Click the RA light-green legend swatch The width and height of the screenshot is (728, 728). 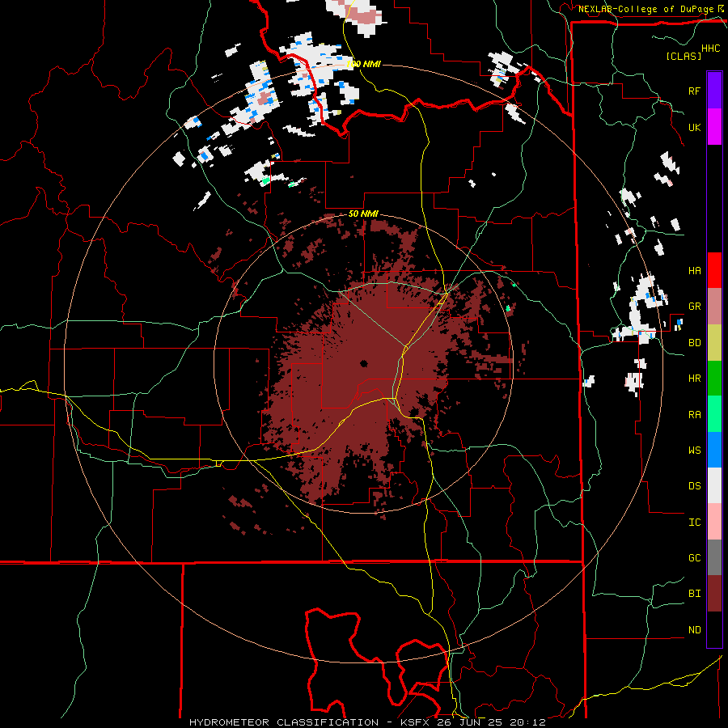tap(714, 414)
